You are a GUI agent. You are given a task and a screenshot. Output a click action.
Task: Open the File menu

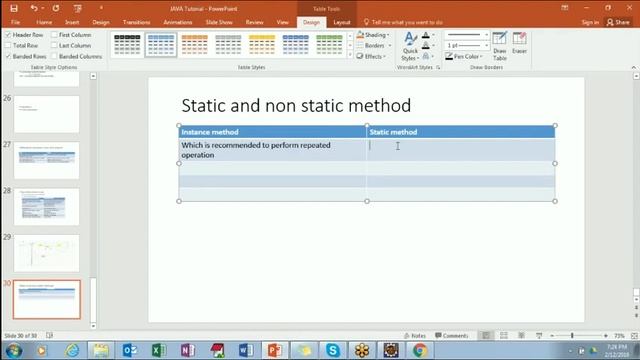coord(16,22)
